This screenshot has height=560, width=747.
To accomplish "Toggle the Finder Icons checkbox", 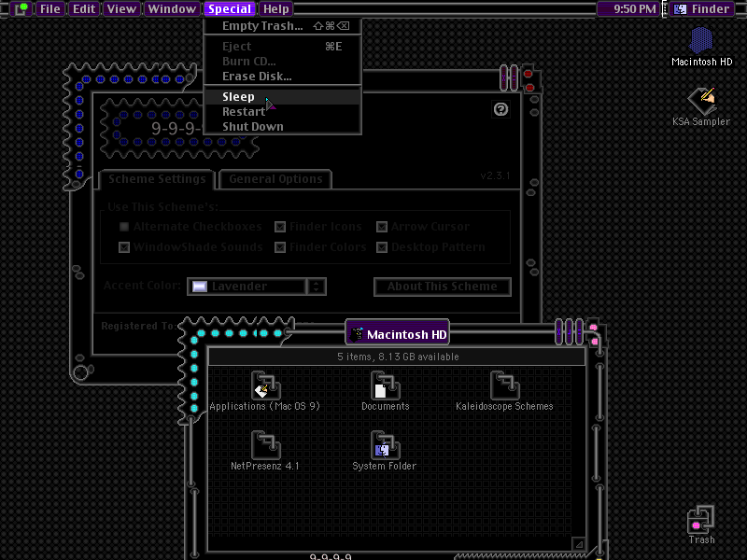I will point(280,227).
